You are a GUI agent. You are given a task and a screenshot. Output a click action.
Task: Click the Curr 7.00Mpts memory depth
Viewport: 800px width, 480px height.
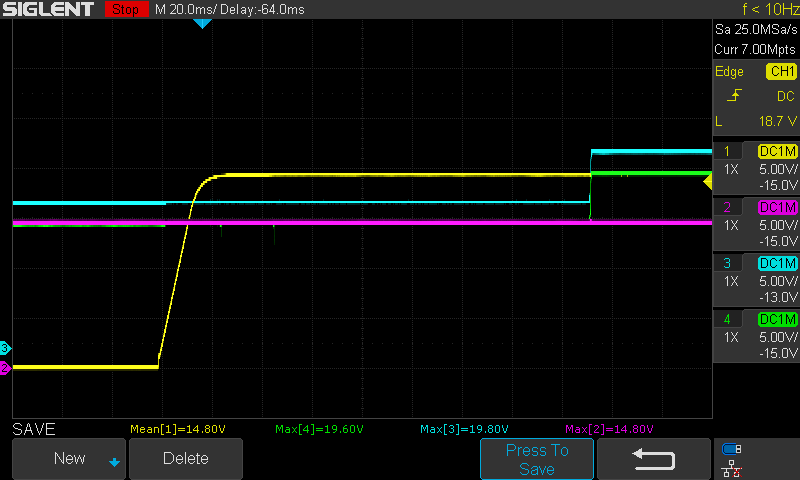(755, 49)
